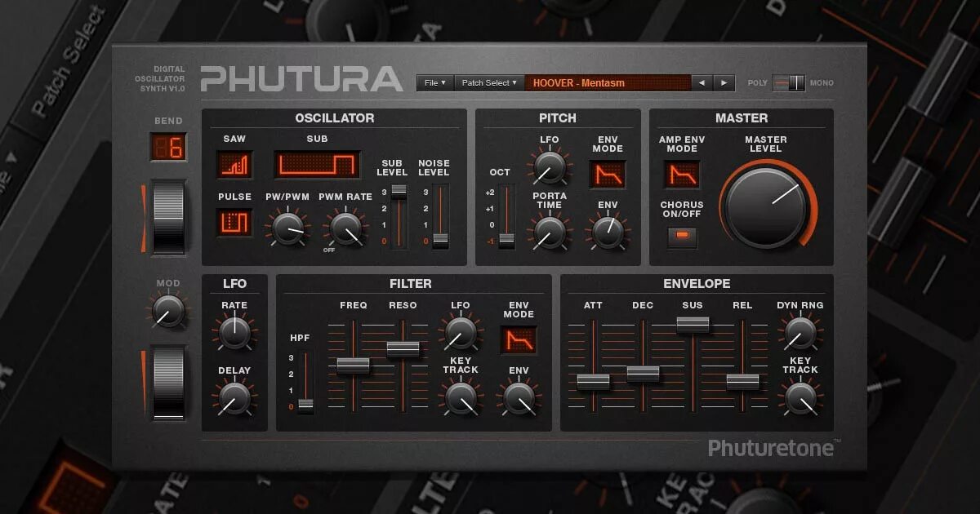980x514 pixels.
Task: Click the envelope SUS slider handle
Action: pos(693,324)
